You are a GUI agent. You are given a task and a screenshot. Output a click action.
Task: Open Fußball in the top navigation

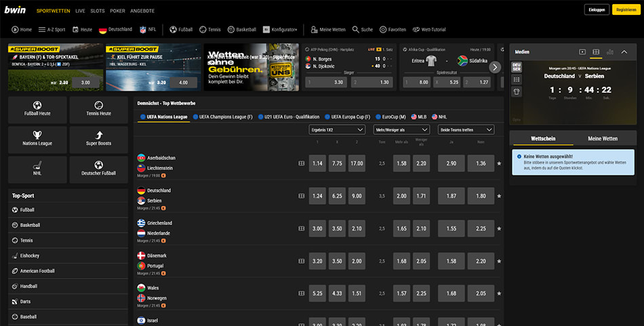coord(181,30)
